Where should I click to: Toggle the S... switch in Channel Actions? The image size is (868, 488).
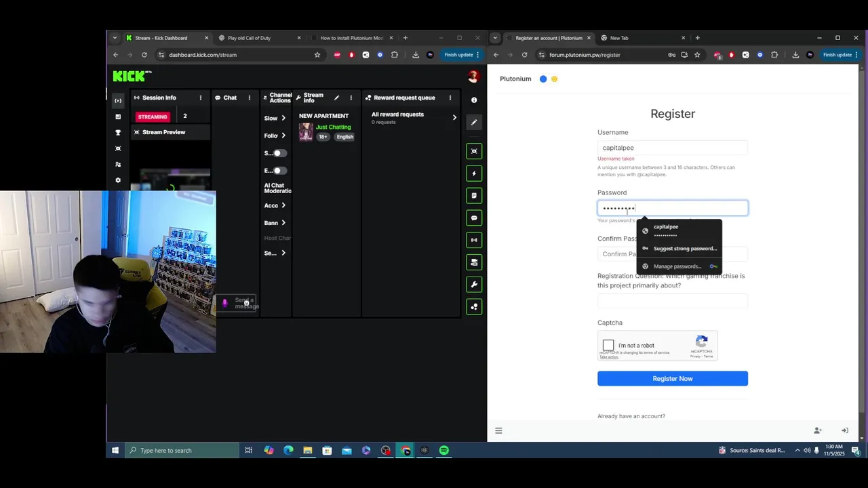point(279,153)
